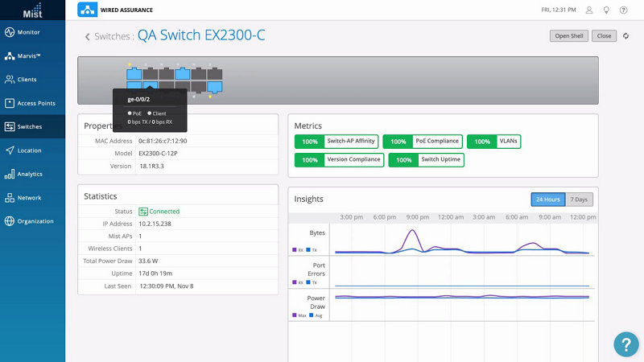
Task: Click the first blue port in top row
Action: click(134, 74)
